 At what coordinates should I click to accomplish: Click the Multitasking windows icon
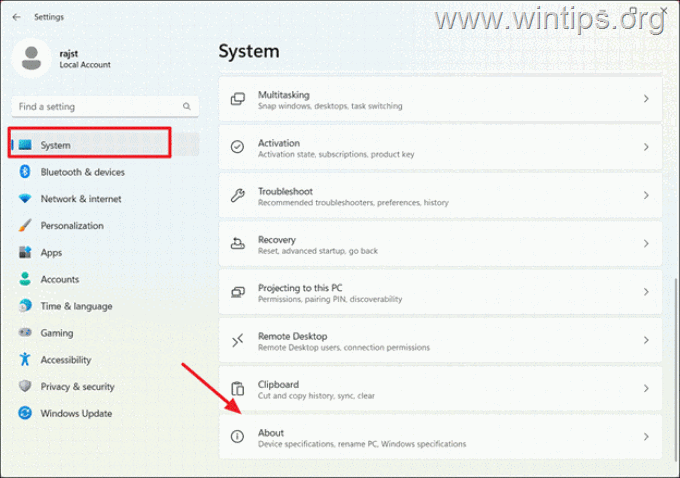tap(238, 99)
